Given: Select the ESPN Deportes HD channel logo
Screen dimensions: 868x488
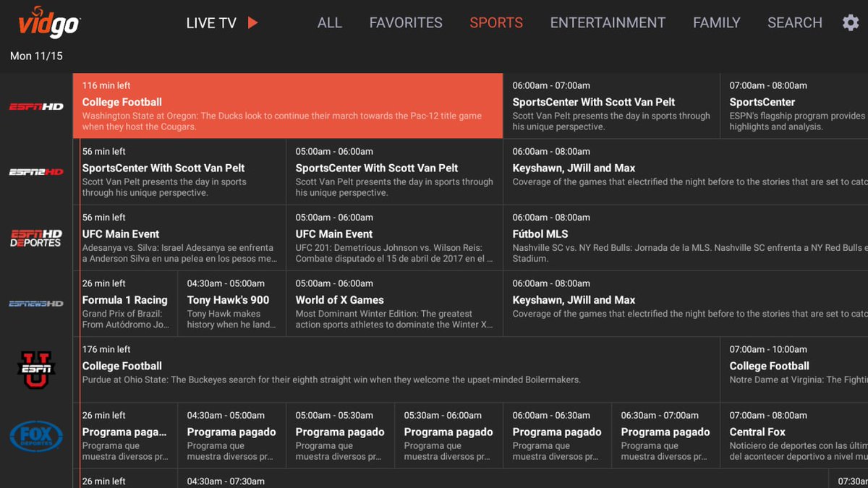Looking at the screenshot, I should tap(36, 238).
